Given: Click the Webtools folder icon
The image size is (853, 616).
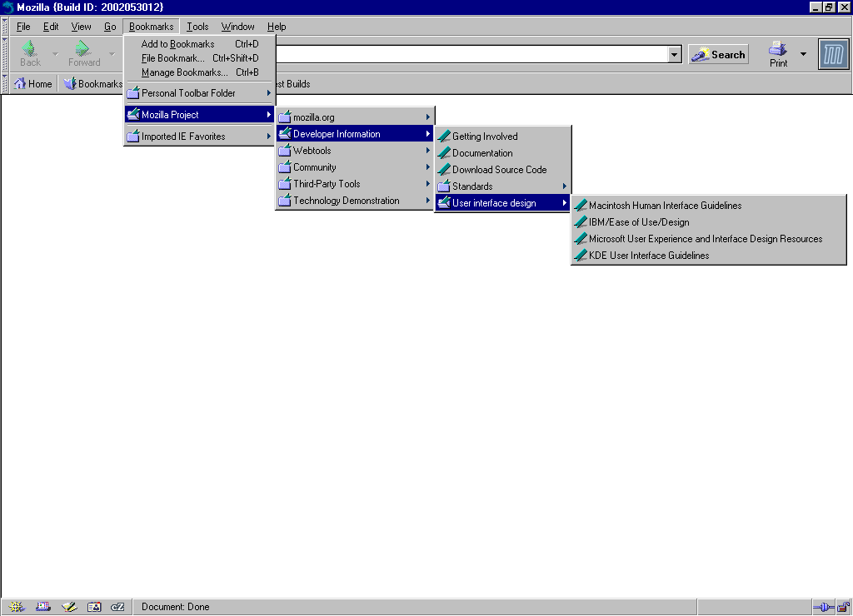Looking at the screenshot, I should tap(285, 151).
